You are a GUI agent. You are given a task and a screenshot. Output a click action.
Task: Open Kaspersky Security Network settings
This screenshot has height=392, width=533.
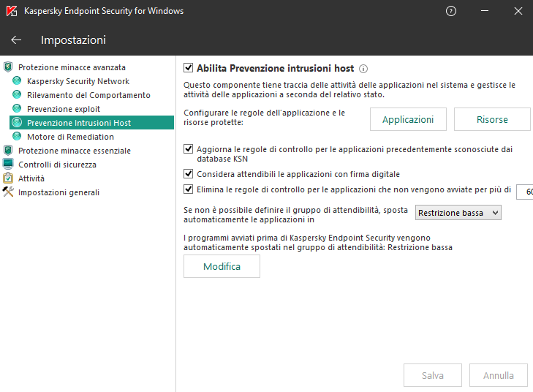78,81
